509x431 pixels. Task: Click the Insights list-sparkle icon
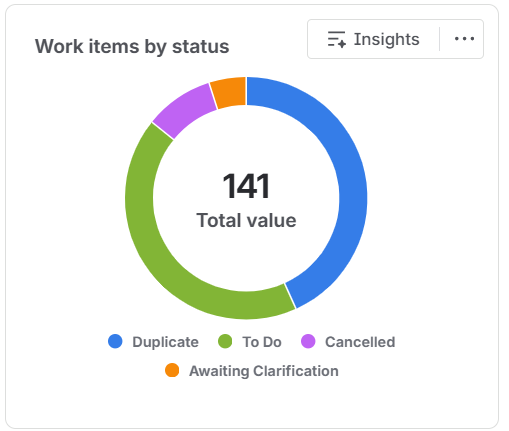[336, 39]
